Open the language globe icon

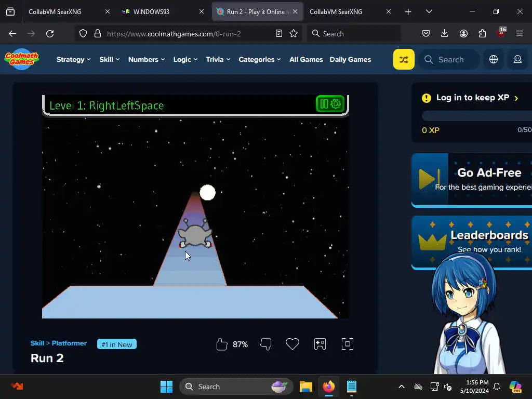tap(494, 59)
